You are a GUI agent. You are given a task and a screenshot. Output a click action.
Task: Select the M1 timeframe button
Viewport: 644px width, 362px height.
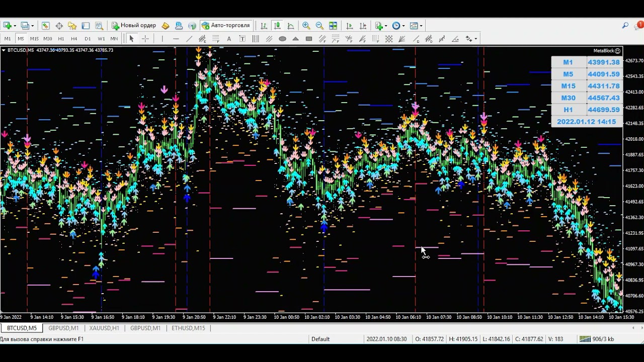point(8,39)
